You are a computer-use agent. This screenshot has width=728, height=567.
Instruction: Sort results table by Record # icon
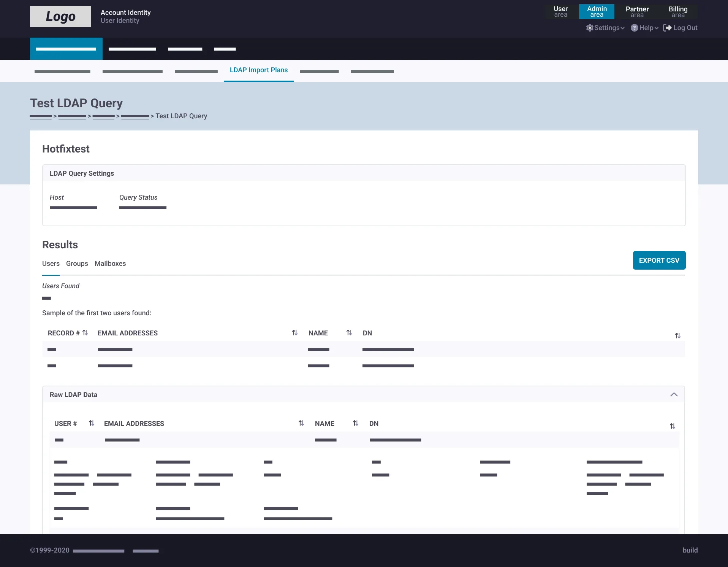[x=85, y=333]
